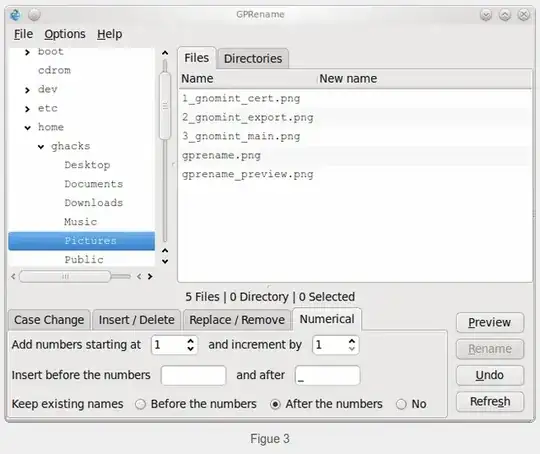Expand the boot folder in tree

pos(27,52)
